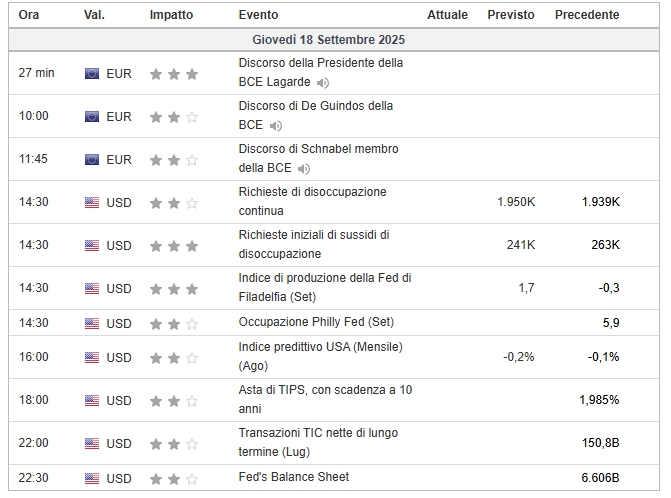Image resolution: width=671 pixels, height=498 pixels.
Task: Click the Impatto column header
Action: pos(172,15)
